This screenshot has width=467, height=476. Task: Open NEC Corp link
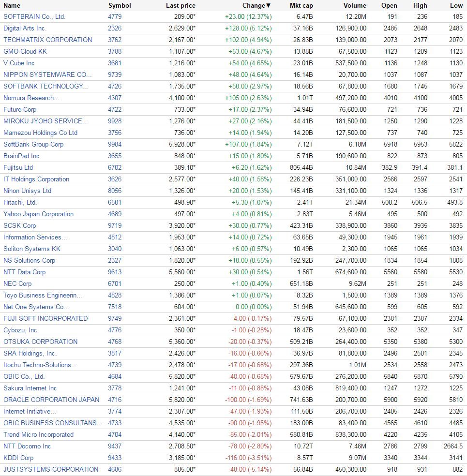(17, 283)
